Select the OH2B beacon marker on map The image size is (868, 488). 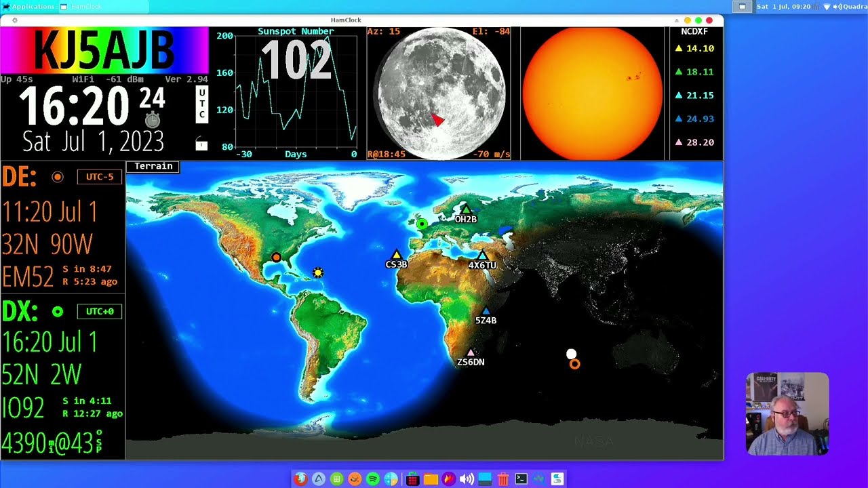(x=466, y=209)
